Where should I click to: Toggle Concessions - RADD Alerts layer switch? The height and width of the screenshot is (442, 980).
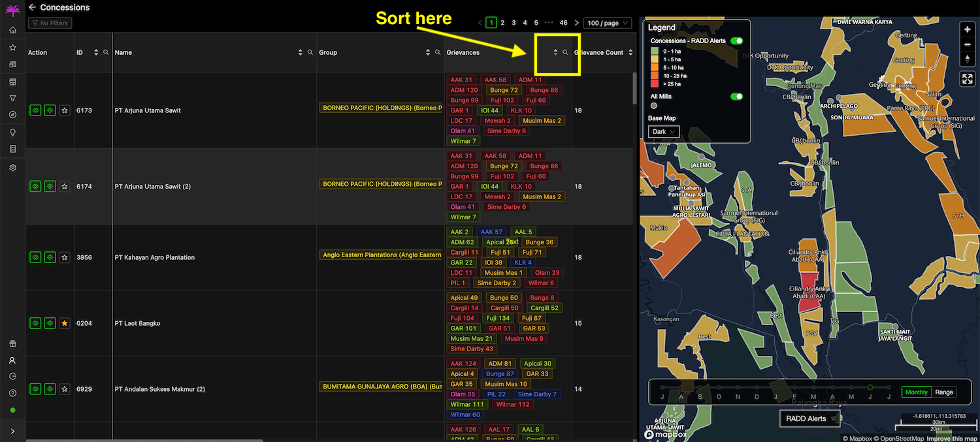click(x=737, y=40)
